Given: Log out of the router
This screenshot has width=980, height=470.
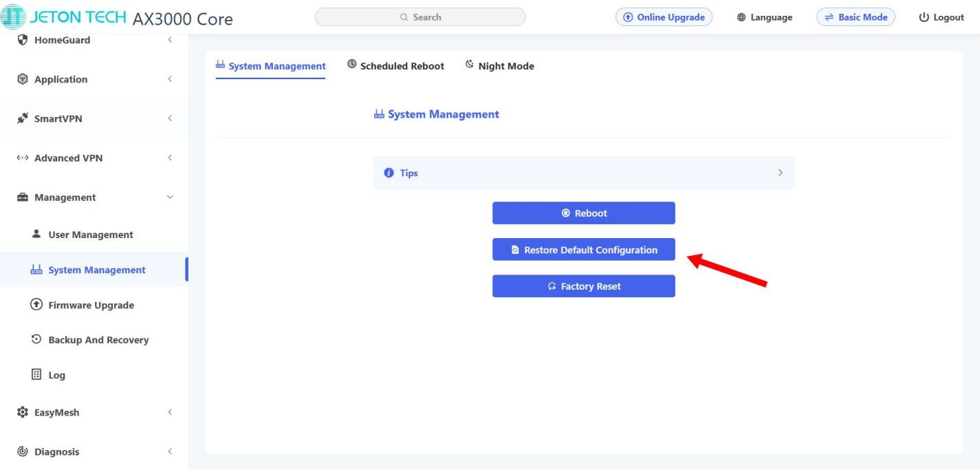Looking at the screenshot, I should point(941,17).
